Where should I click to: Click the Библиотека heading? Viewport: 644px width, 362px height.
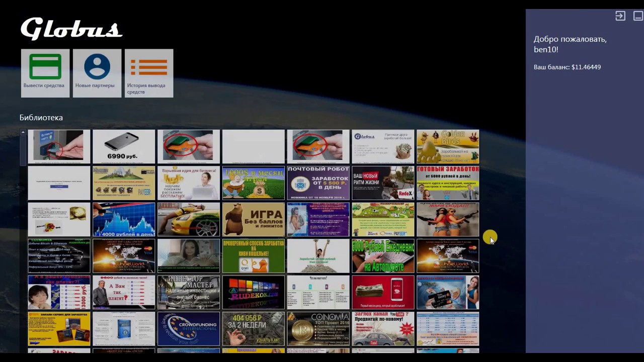[41, 118]
